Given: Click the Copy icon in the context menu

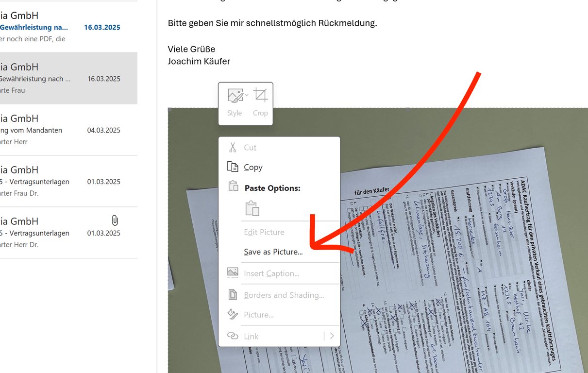Looking at the screenshot, I should tap(233, 167).
